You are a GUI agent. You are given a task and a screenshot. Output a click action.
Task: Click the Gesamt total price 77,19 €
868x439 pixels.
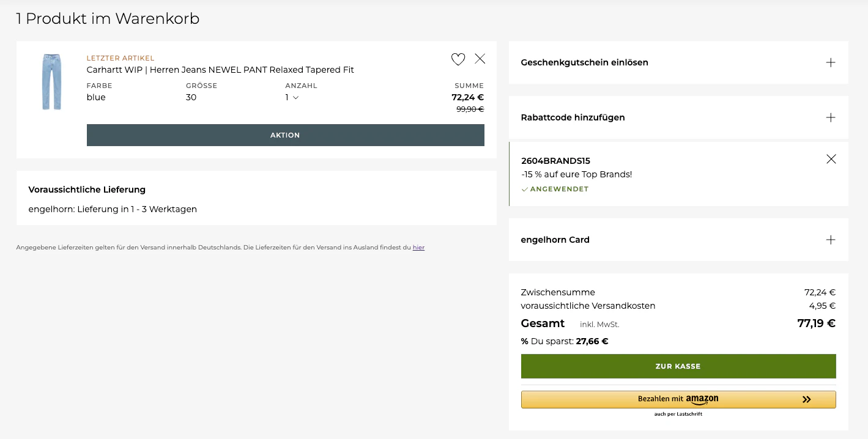coord(816,323)
